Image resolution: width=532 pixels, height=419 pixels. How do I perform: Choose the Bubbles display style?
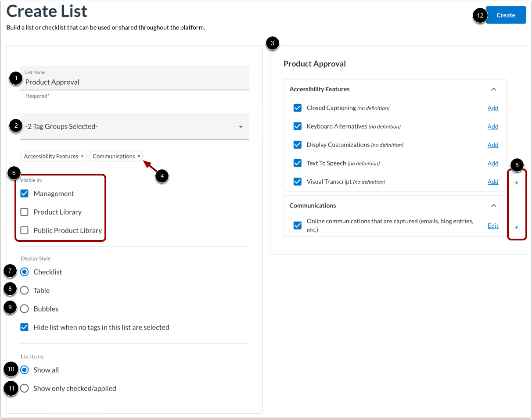click(24, 308)
